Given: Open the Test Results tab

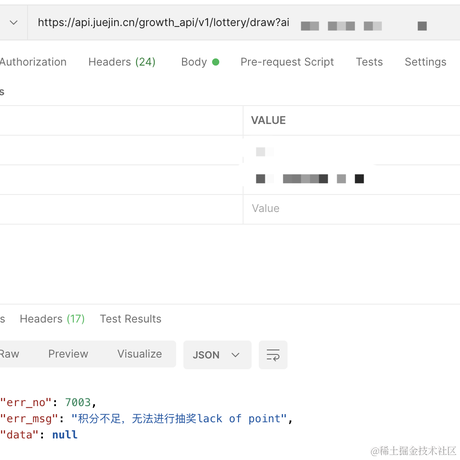Looking at the screenshot, I should click(x=131, y=319).
